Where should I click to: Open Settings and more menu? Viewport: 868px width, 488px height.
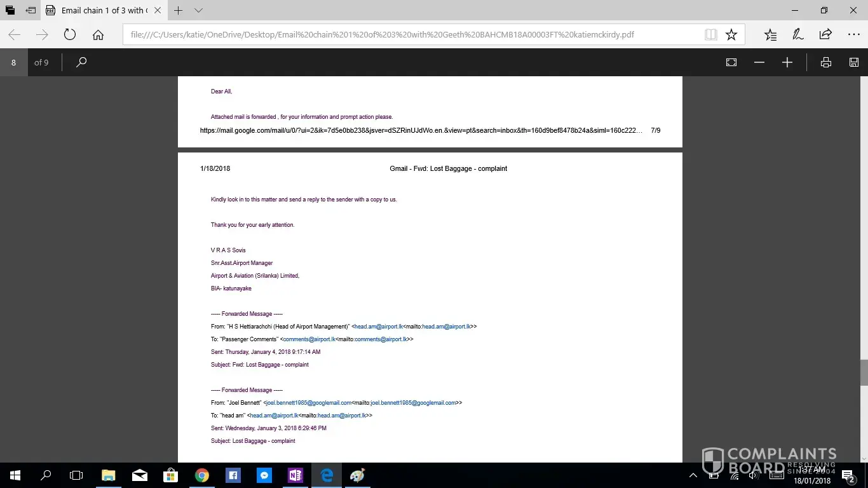coord(853,35)
